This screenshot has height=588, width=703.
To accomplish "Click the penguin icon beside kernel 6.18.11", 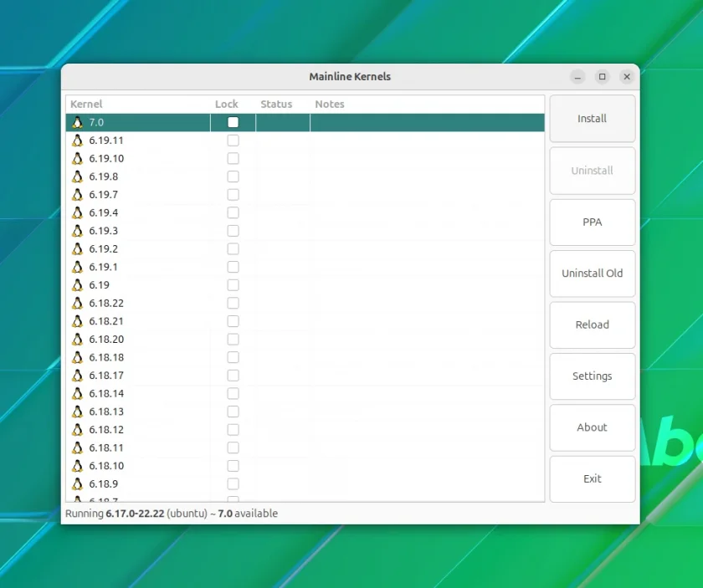I will point(78,447).
